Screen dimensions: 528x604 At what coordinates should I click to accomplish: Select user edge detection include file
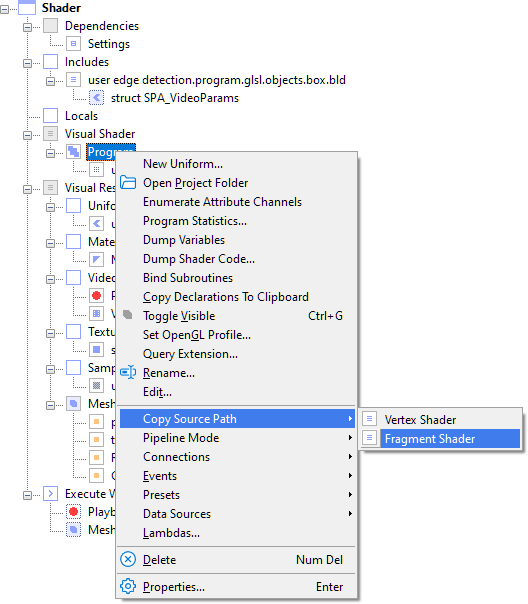[x=217, y=80]
